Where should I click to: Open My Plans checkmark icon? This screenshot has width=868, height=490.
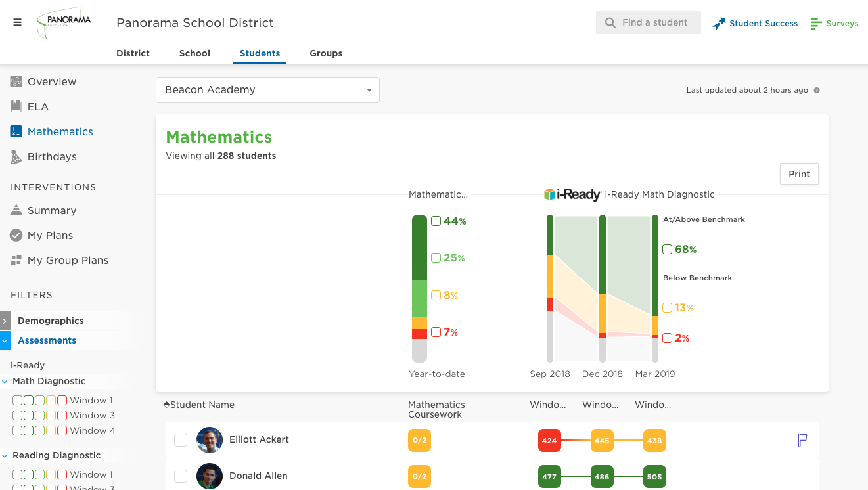[x=16, y=235]
